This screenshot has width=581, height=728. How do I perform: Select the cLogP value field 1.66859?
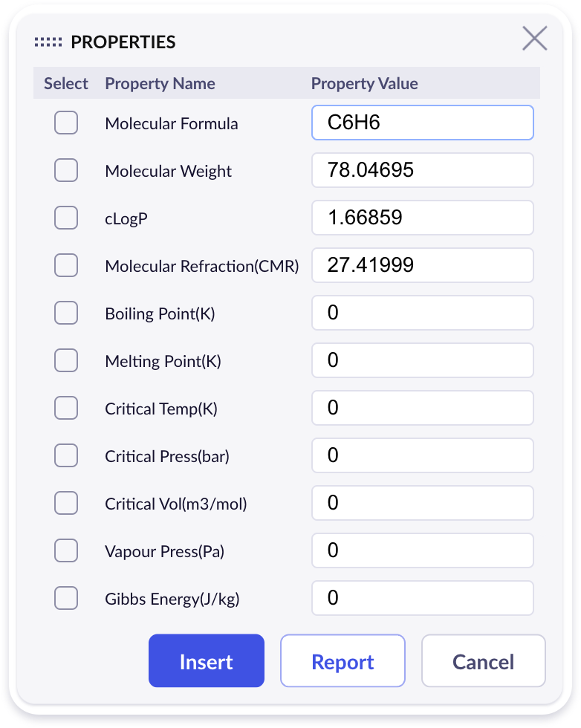pos(423,218)
